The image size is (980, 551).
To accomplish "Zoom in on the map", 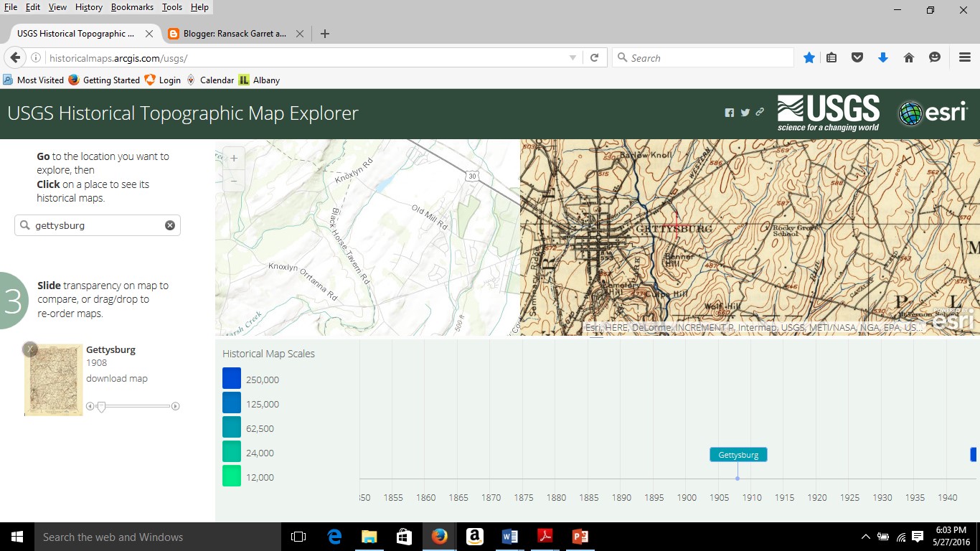I will pos(234,159).
